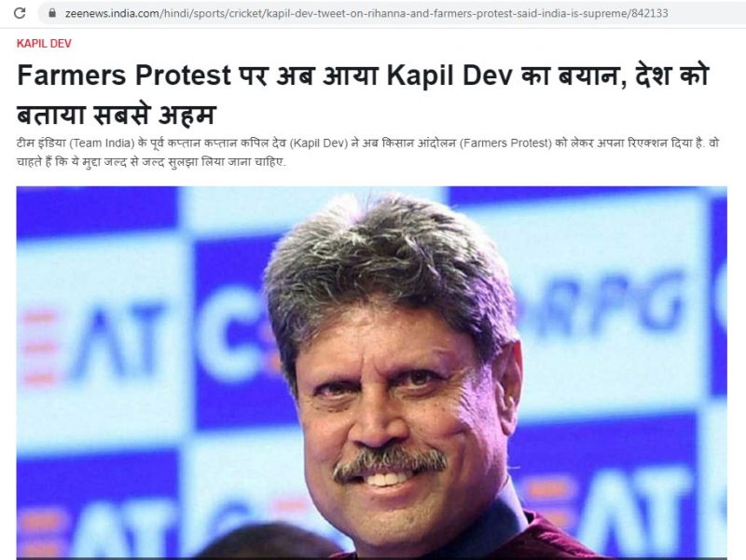Click the headline's second line 'बताया सबसे अहम'
This screenshot has width=746, height=560.
pos(117,115)
